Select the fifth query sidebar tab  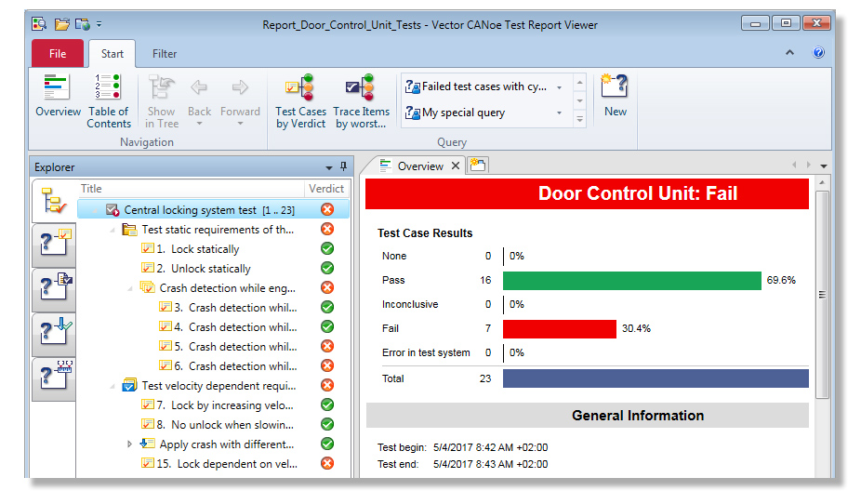click(x=54, y=379)
